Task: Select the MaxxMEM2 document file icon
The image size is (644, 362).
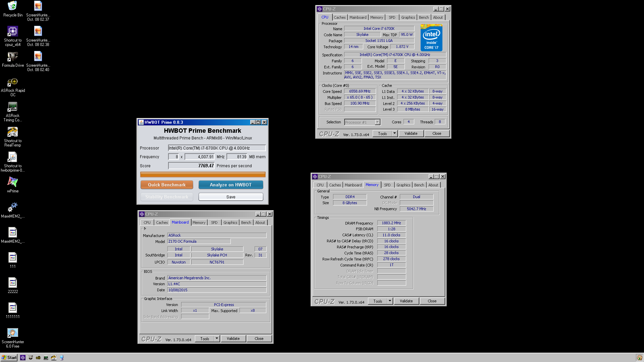Action: coord(13,235)
